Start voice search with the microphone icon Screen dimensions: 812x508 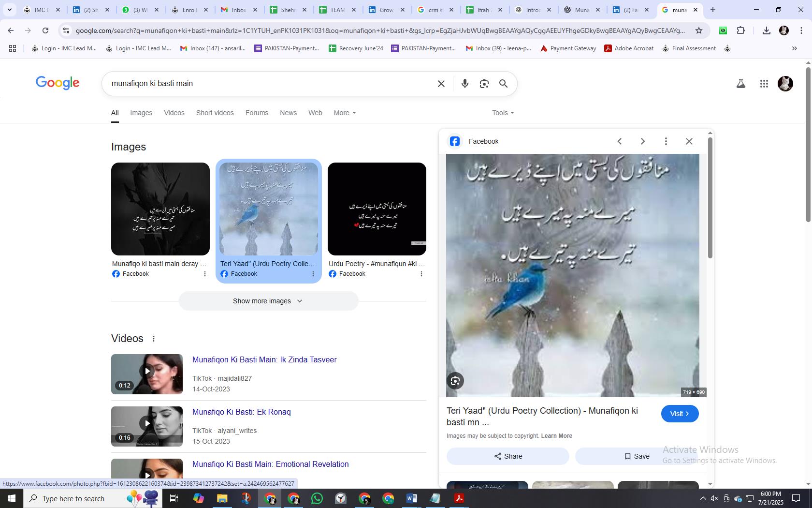click(464, 84)
